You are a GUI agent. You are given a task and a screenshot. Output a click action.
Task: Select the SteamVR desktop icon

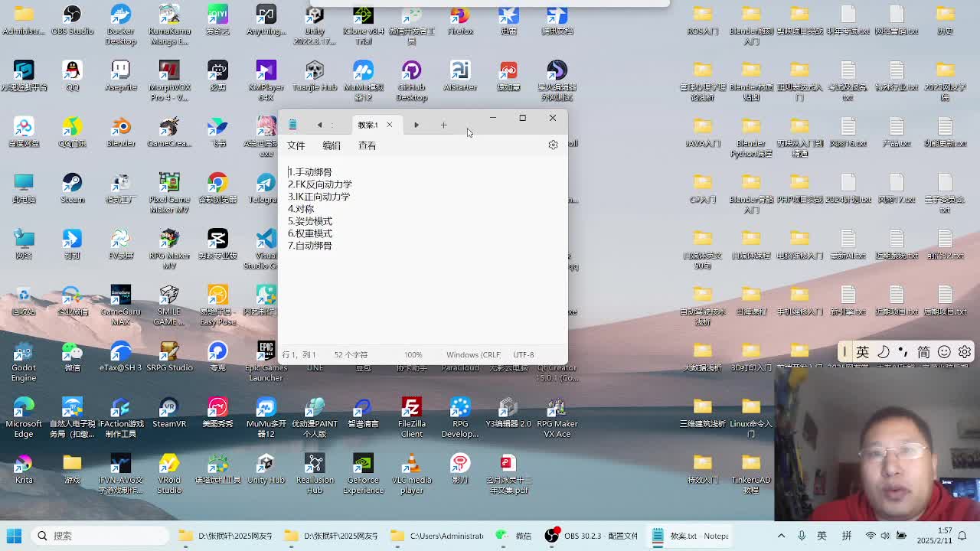169,412
